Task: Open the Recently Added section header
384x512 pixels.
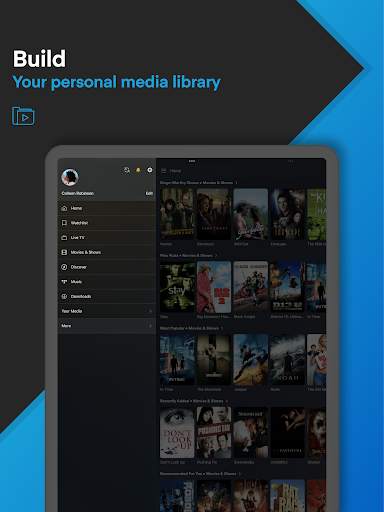Action: click(194, 401)
